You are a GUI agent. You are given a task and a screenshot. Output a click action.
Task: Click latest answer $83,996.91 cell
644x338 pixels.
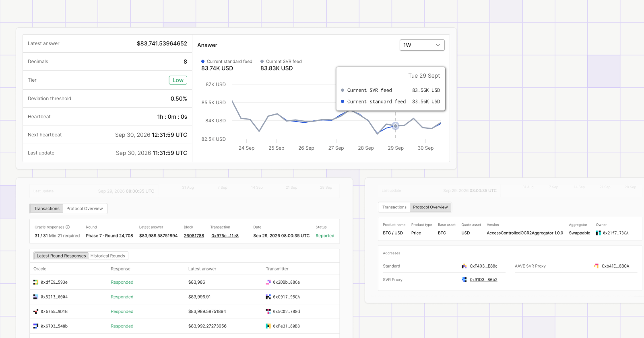point(199,297)
